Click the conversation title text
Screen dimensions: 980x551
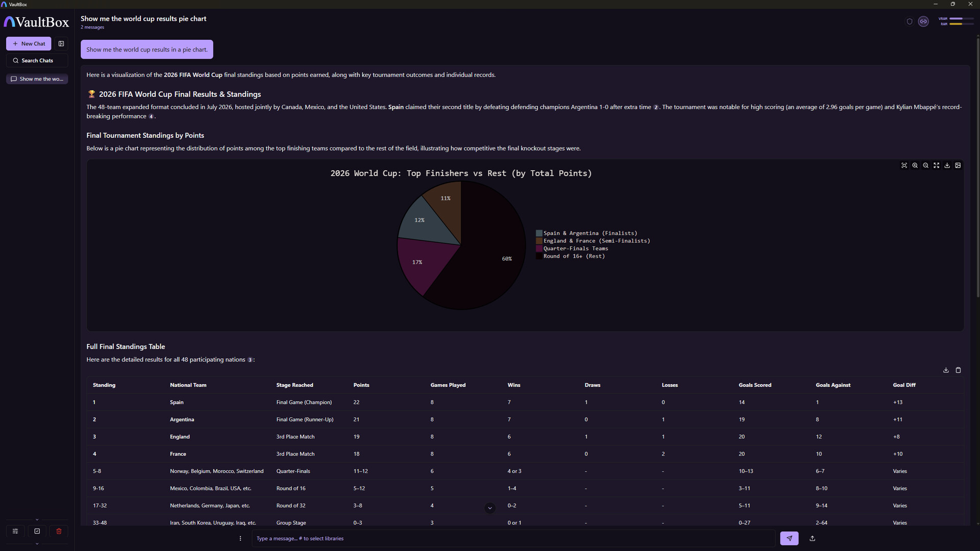143,19
